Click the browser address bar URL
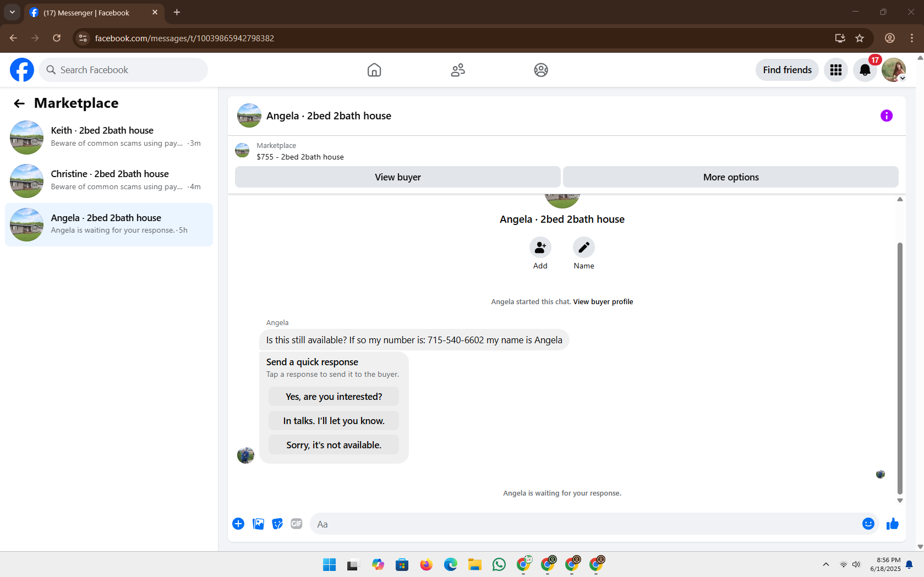The width and height of the screenshot is (924, 577). coord(184,39)
